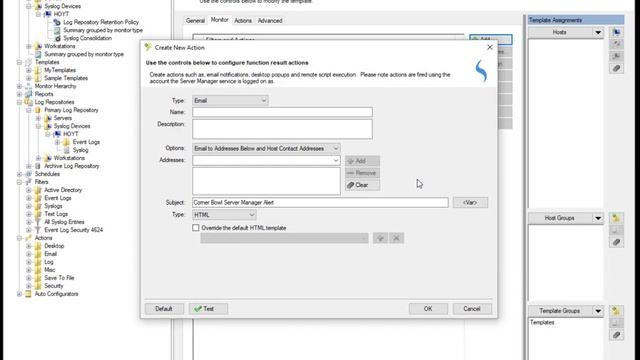Collapse the Templates tree node

pyautogui.click(x=19, y=62)
